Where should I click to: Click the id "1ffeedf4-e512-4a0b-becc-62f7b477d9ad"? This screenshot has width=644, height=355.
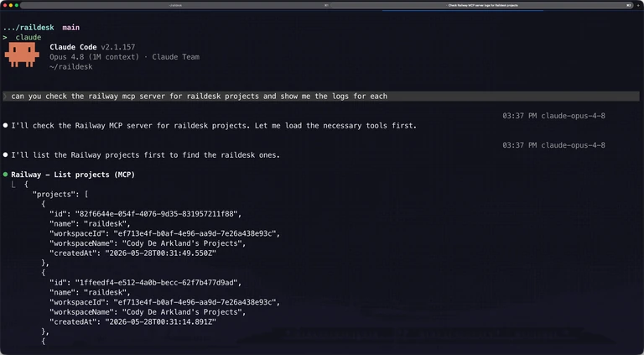(x=156, y=283)
